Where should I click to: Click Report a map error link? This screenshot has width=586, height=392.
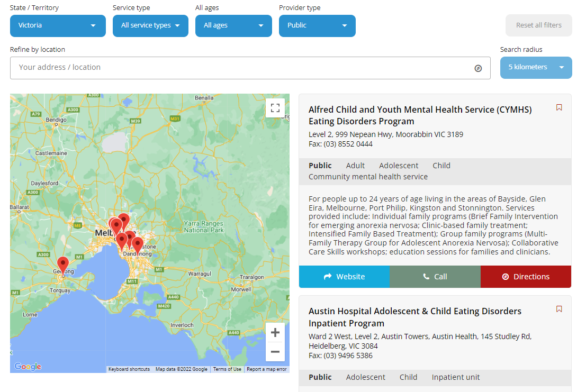click(x=266, y=369)
